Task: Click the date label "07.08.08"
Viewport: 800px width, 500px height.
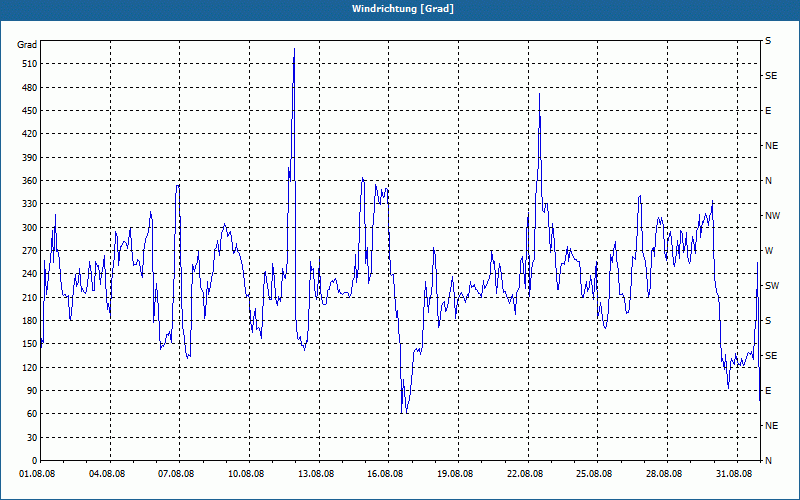Action: [x=176, y=474]
